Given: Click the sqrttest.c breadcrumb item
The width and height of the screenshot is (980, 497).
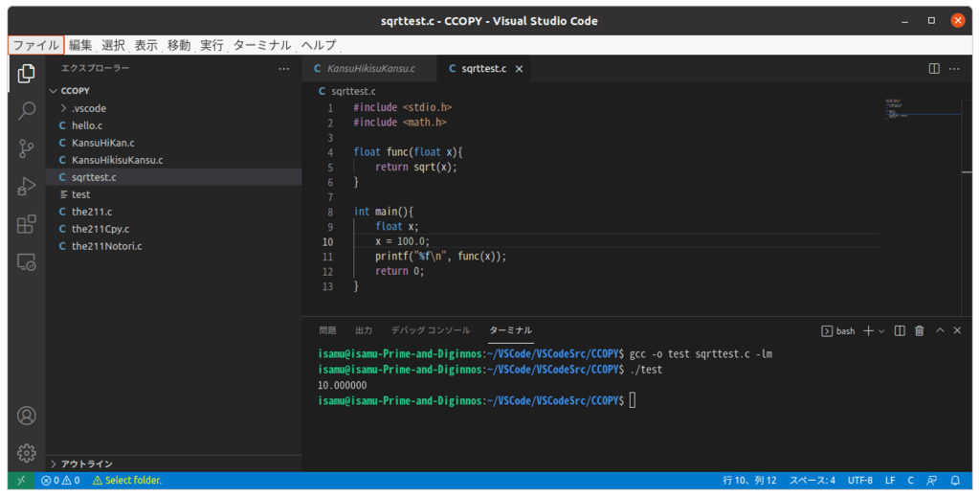Looking at the screenshot, I should point(346,91).
